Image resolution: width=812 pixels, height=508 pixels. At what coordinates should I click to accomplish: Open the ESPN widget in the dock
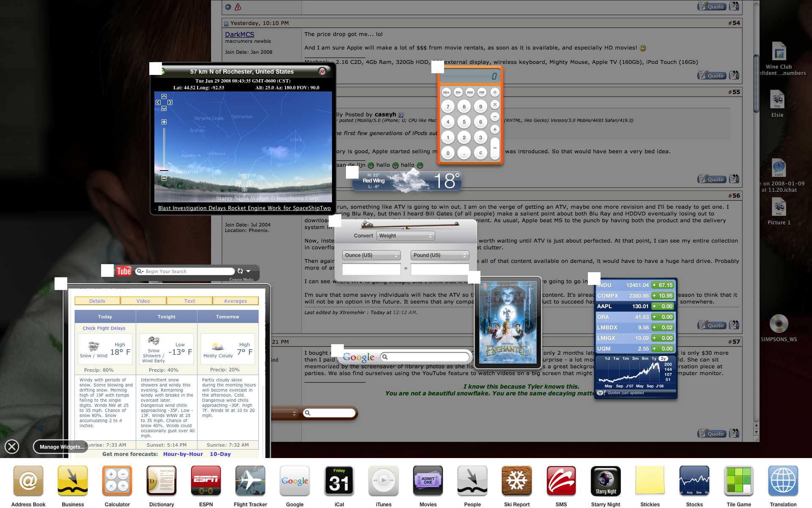point(206,480)
